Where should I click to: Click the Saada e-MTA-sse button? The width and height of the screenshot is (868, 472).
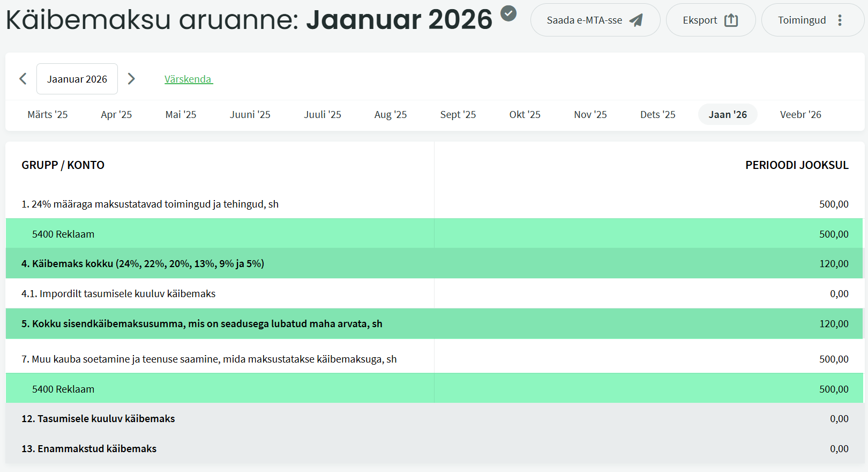(595, 20)
